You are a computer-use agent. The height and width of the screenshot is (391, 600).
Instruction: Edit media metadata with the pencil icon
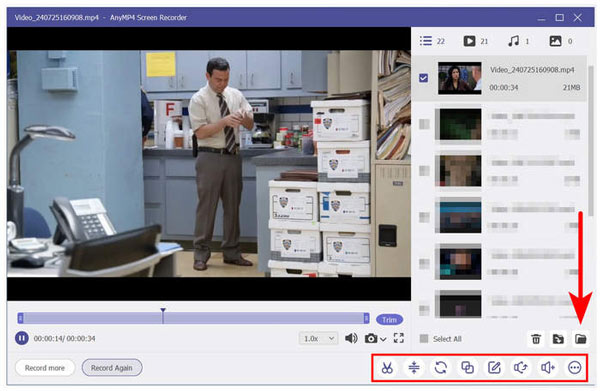pos(494,368)
